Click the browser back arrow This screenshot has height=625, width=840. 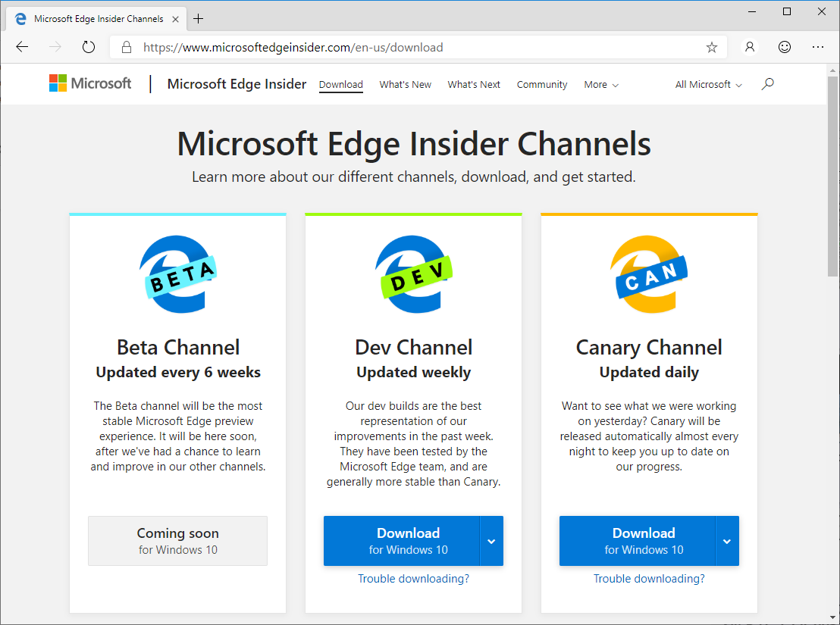pos(22,47)
